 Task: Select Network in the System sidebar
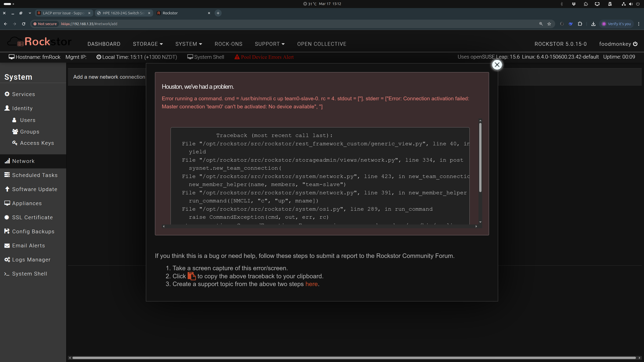click(33, 161)
